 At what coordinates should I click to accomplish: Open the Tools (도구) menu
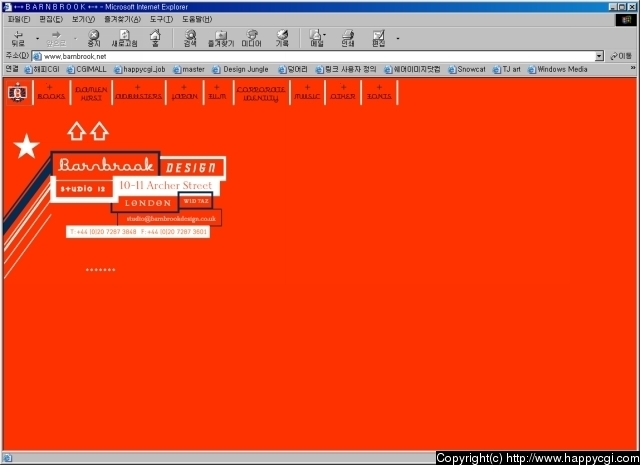[x=161, y=19]
